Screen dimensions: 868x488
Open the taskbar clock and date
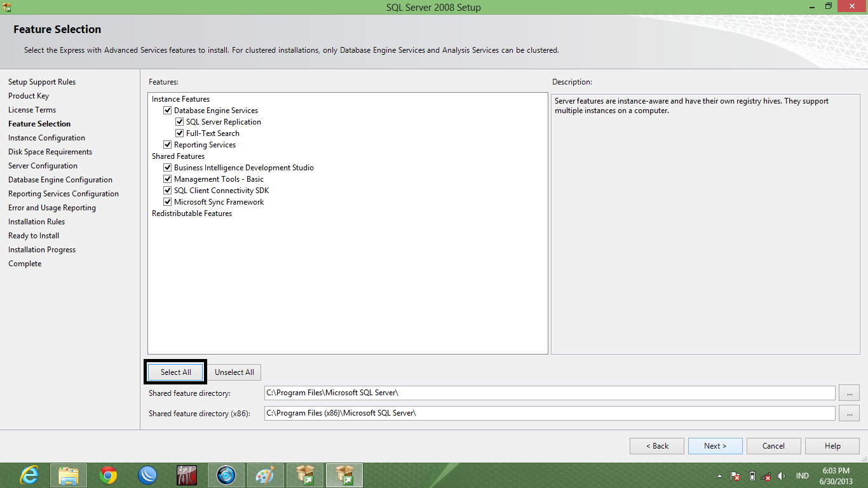(x=836, y=476)
